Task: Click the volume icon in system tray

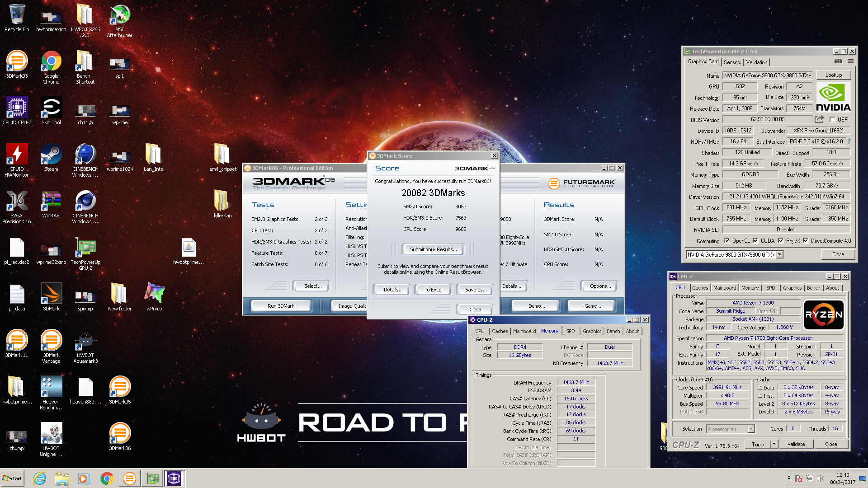Action: point(820,479)
